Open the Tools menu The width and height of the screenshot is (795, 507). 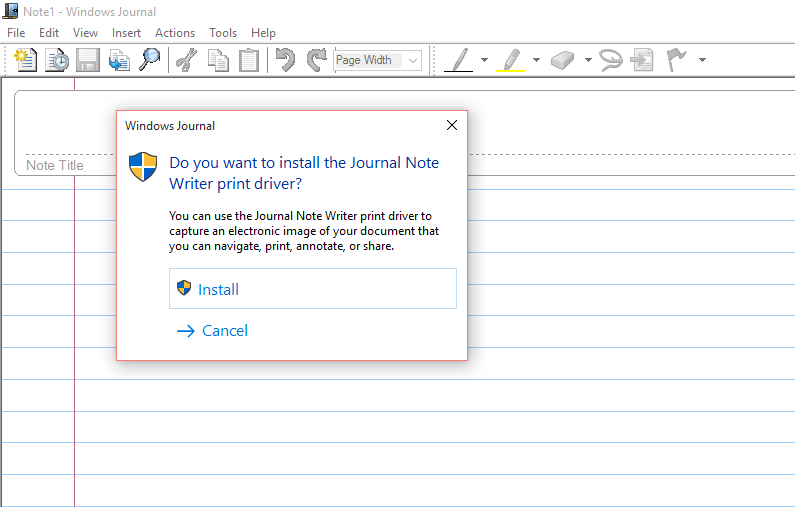(223, 33)
